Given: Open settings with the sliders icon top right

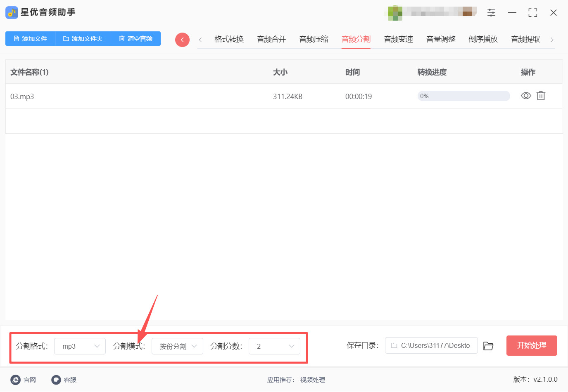Looking at the screenshot, I should (491, 12).
